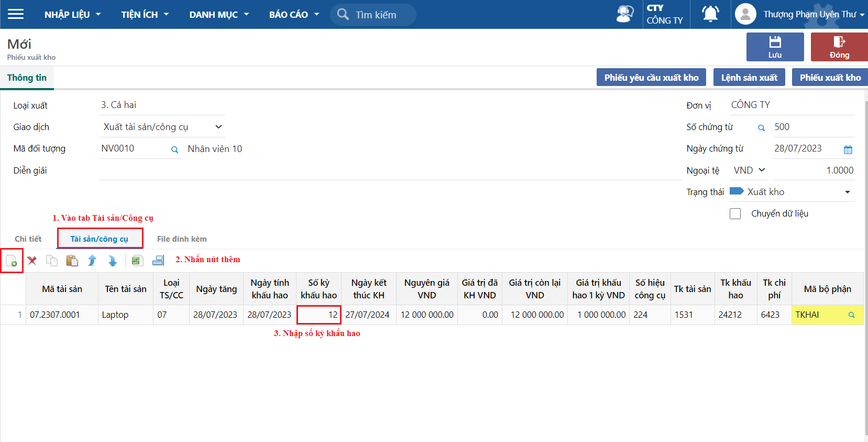Move row down with the down arrow icon

(112, 261)
